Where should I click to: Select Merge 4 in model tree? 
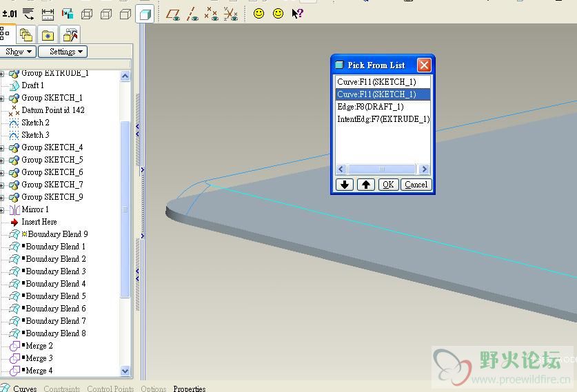click(x=39, y=371)
